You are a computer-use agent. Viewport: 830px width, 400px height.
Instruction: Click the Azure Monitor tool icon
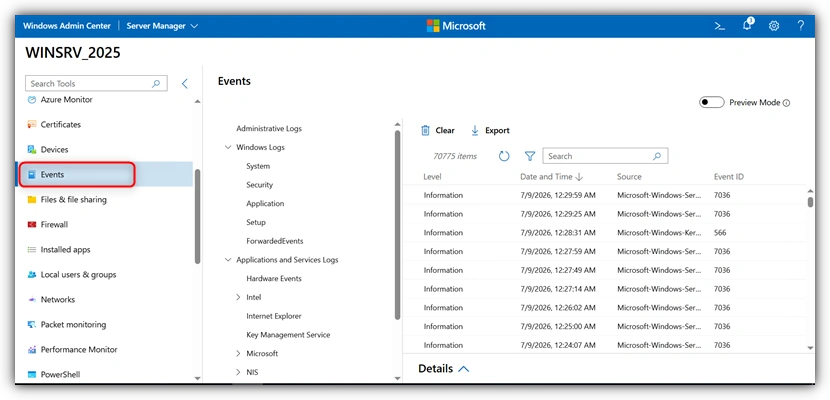(x=32, y=99)
